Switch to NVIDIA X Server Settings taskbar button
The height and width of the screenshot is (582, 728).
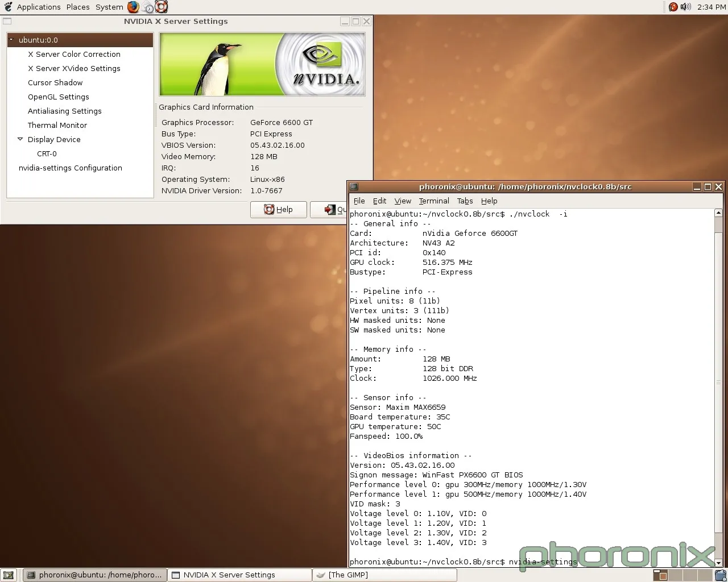tap(240, 575)
